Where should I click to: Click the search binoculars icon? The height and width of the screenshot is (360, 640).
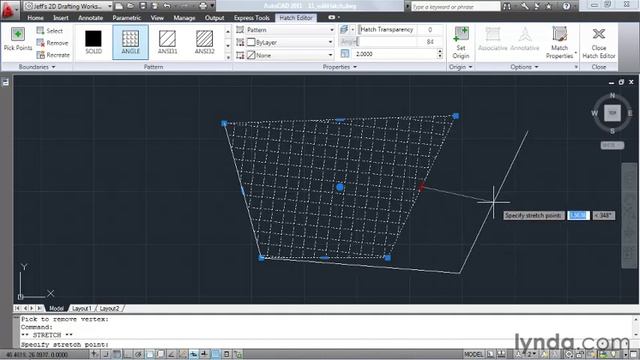tap(507, 6)
